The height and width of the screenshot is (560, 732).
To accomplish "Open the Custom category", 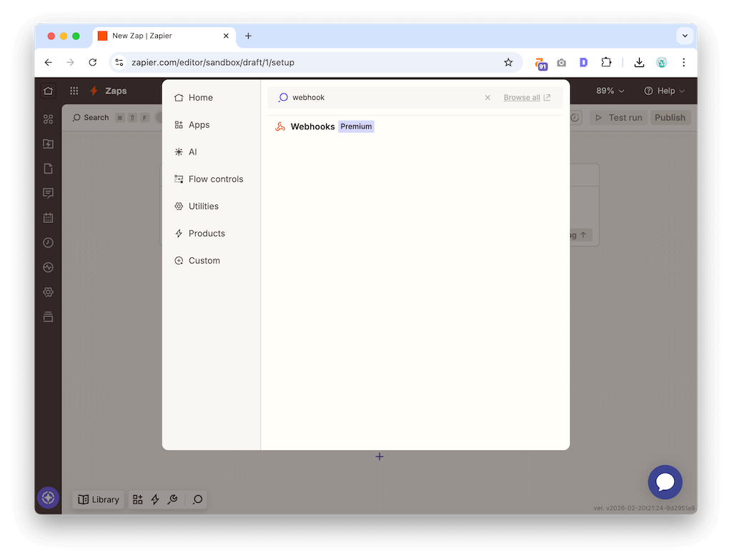I will (204, 261).
